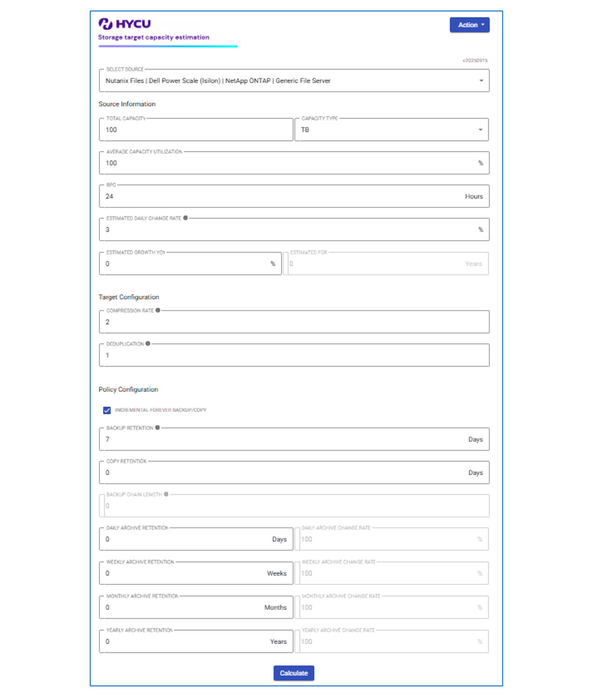Select the Compression Rate input
Screen dimensions: 595x700
click(294, 322)
